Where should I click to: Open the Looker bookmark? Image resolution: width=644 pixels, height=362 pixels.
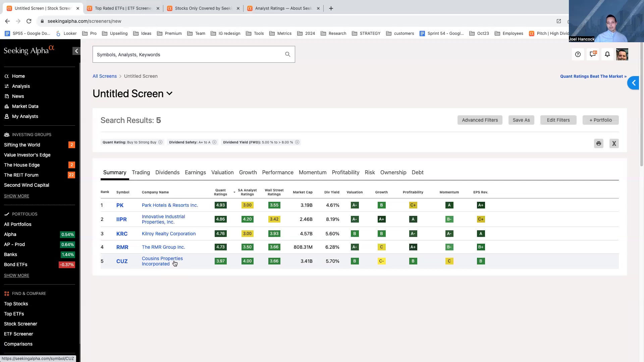(x=66, y=34)
